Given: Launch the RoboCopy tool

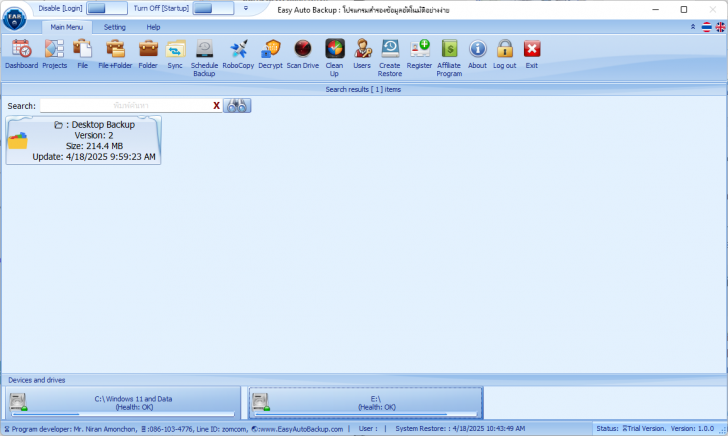Looking at the screenshot, I should [x=238, y=54].
